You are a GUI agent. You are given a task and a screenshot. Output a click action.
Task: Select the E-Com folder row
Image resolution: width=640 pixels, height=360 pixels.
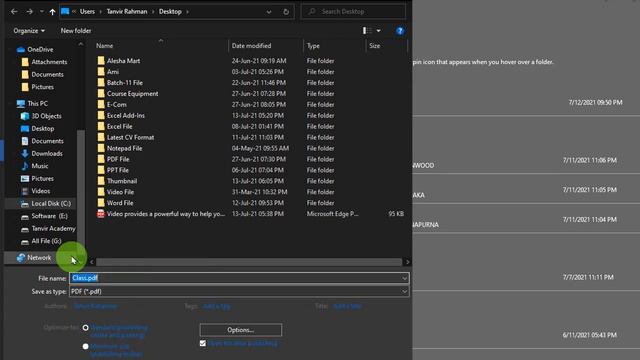tap(250, 105)
